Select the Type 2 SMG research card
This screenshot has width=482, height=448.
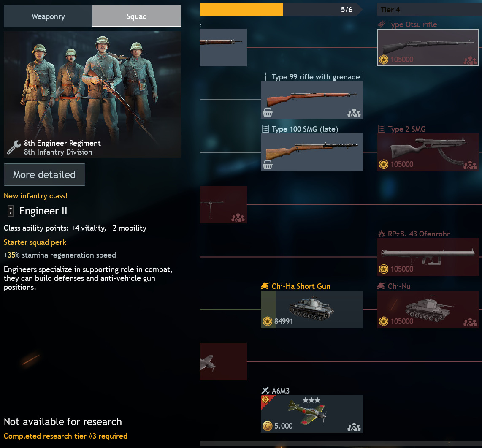(428, 152)
